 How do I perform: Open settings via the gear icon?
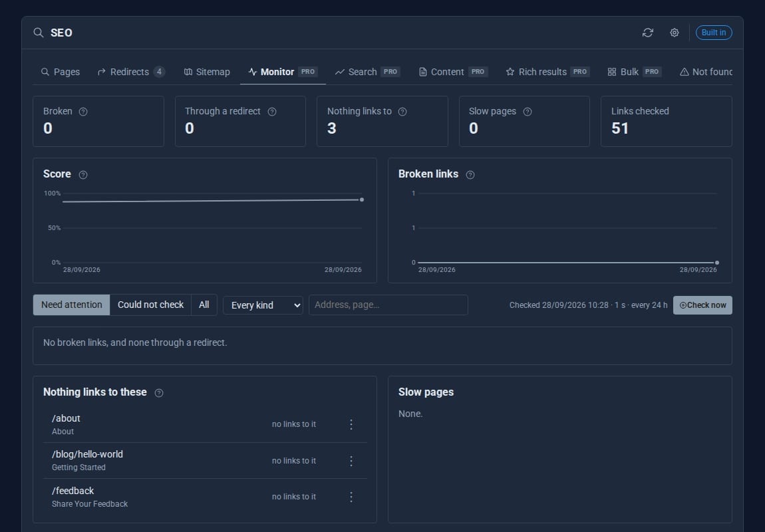click(x=675, y=33)
